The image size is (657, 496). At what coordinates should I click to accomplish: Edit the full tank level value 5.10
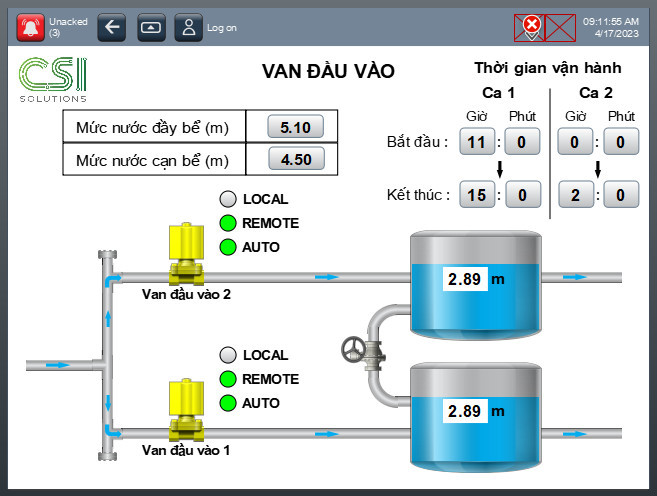coord(296,127)
